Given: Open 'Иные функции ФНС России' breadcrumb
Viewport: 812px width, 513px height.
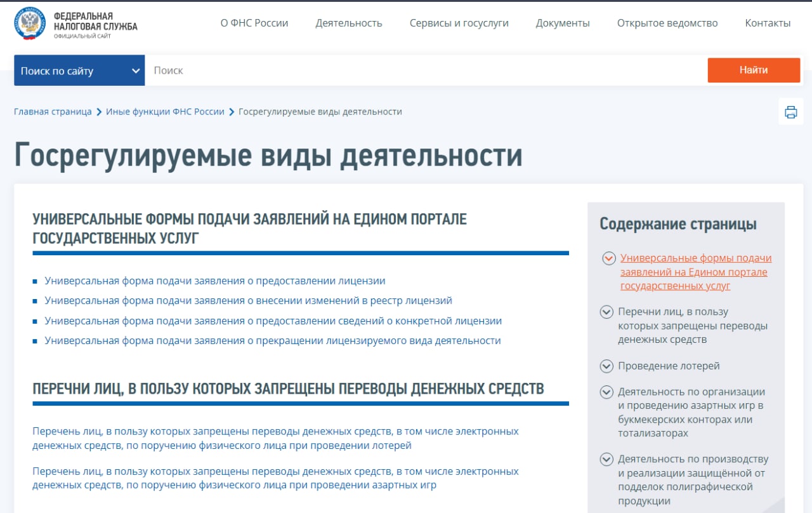Looking at the screenshot, I should point(165,112).
